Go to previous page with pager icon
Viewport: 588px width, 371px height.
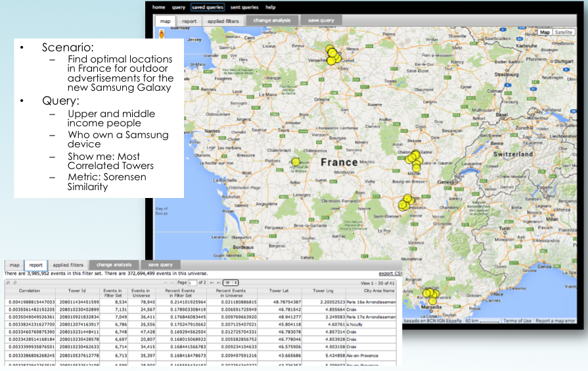tap(172, 283)
